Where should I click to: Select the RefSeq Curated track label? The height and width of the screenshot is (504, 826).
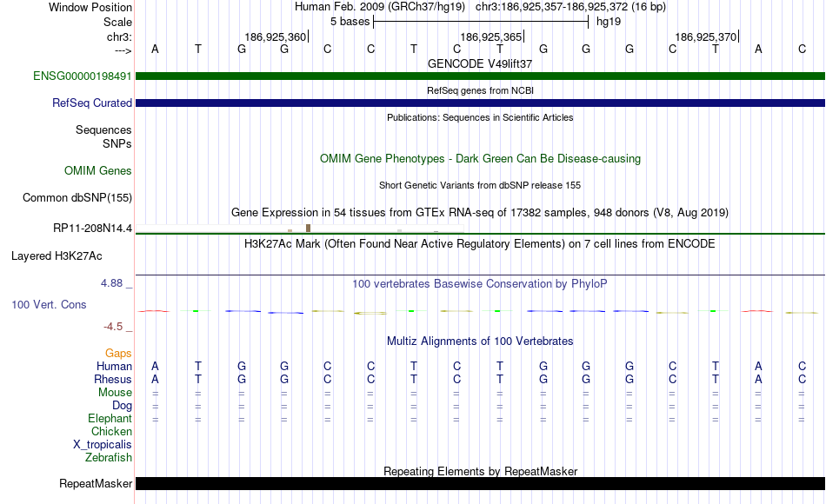92,103
